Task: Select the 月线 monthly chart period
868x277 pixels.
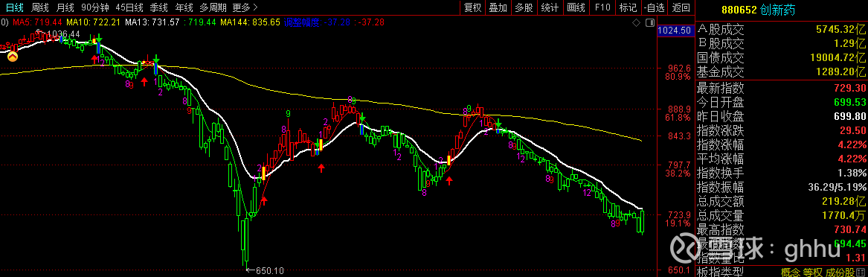Action: [65, 7]
